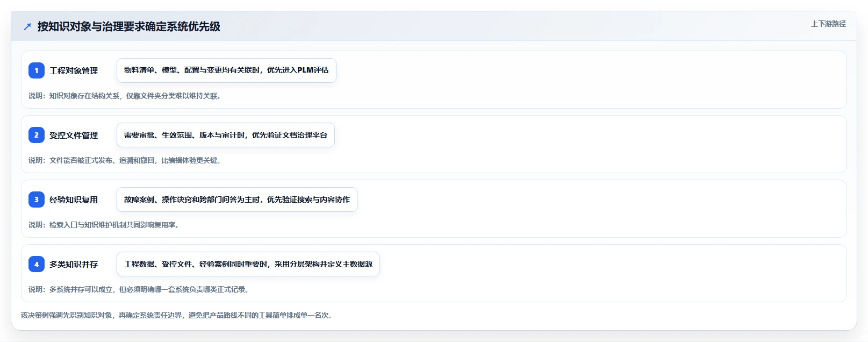868x342 pixels.
Task: Select the step 2 number badge
Action: 37,135
